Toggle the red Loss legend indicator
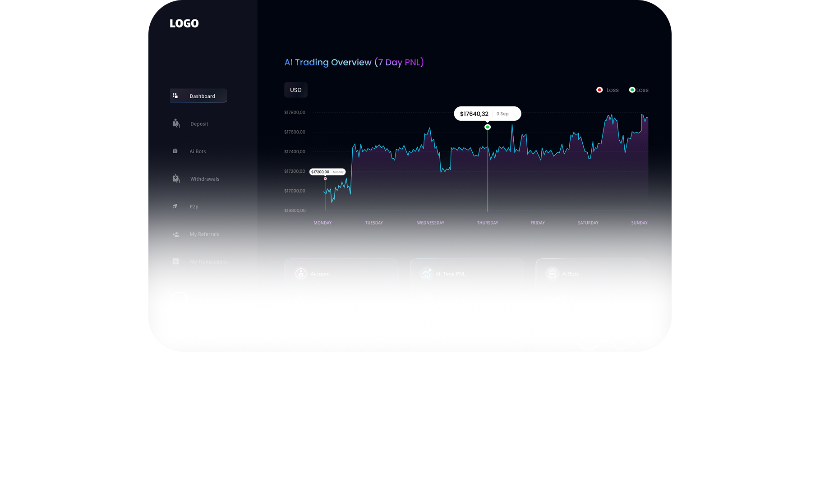This screenshot has height=504, width=820. tap(599, 90)
